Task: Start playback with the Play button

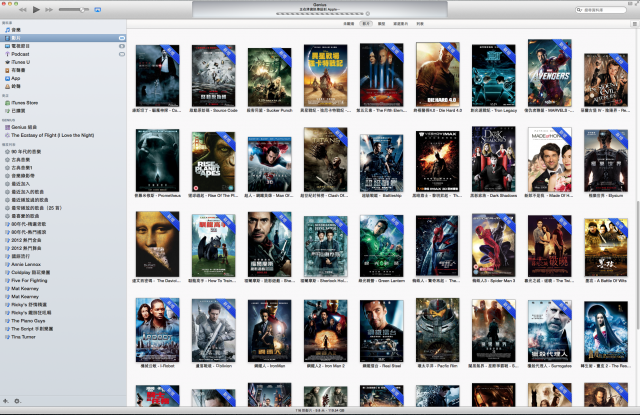Action: (x=36, y=9)
